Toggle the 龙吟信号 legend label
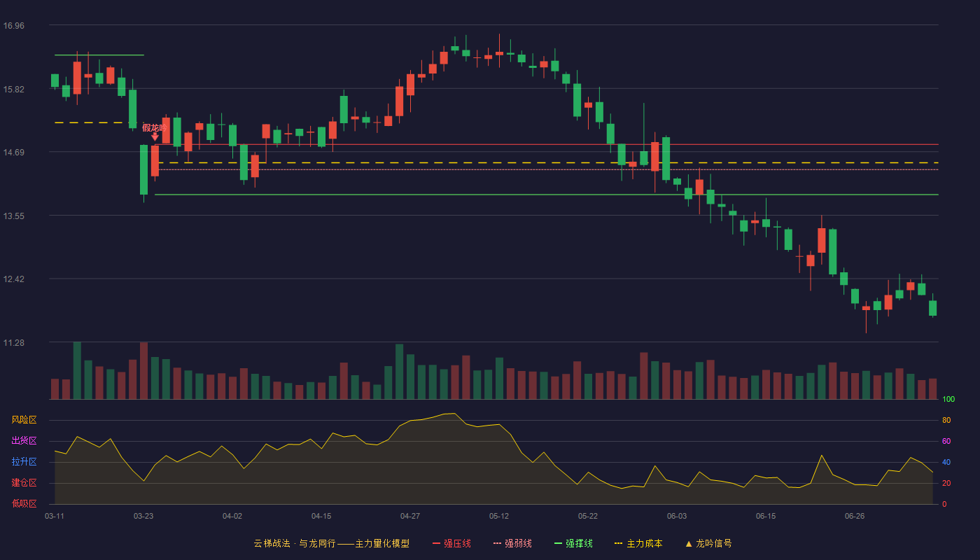 [714, 543]
